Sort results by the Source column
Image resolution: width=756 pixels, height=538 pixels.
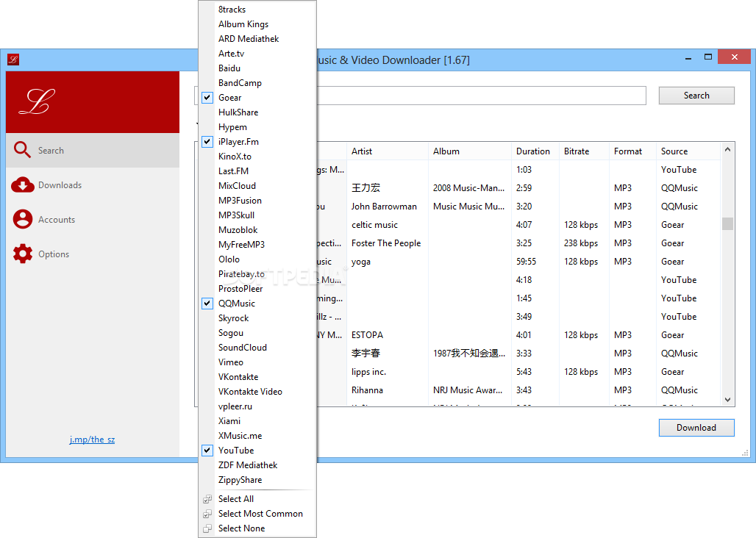[x=688, y=151]
